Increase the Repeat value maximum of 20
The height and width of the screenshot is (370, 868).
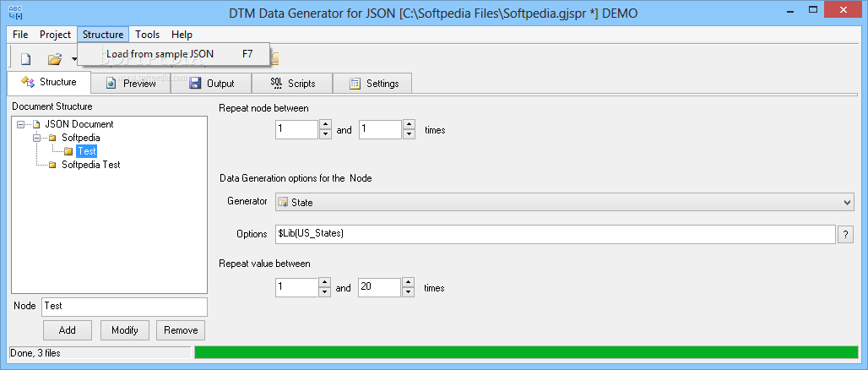409,282
